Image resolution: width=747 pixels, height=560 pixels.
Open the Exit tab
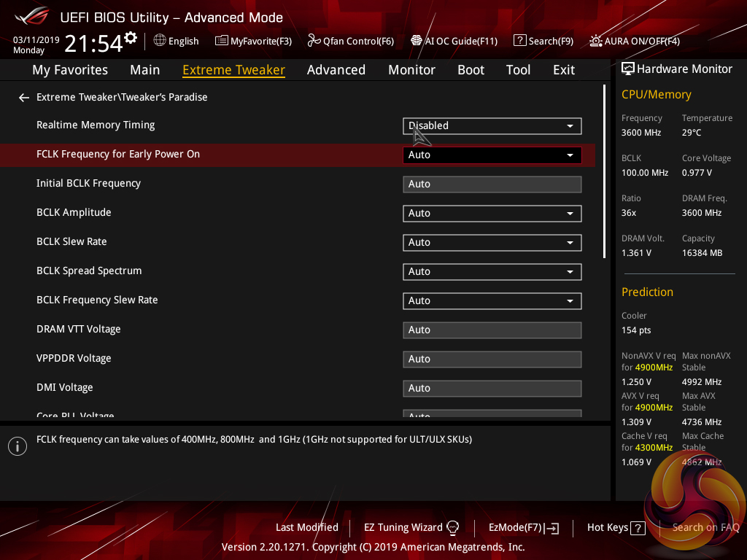[564, 70]
